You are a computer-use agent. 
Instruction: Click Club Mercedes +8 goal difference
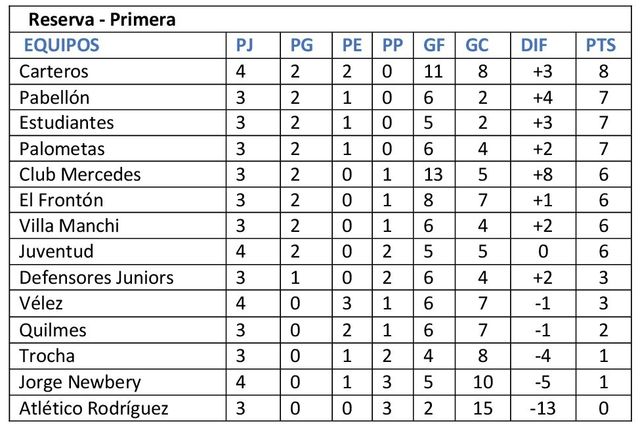[543, 175]
